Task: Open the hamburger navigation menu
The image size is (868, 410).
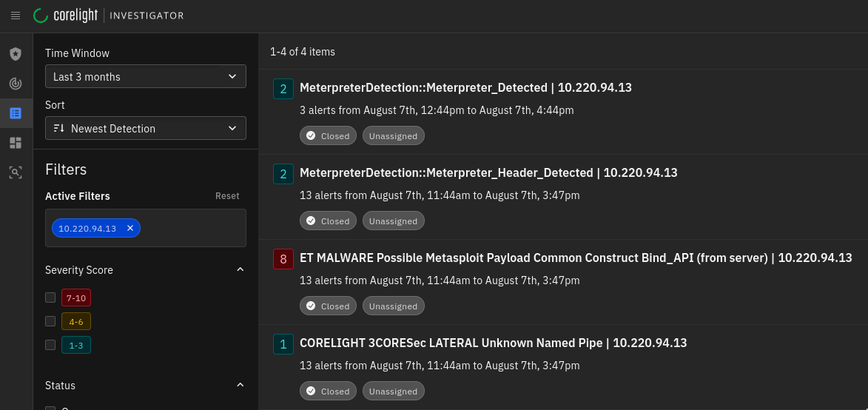Action: [x=16, y=16]
